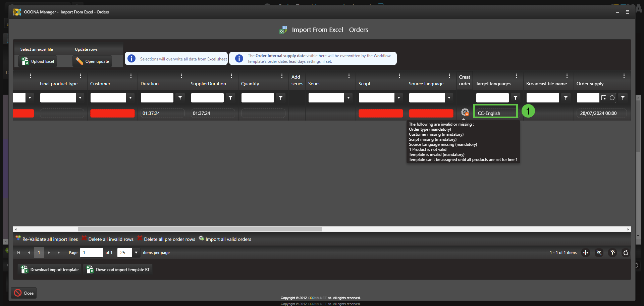Open Target languages column options menu

[x=517, y=76]
